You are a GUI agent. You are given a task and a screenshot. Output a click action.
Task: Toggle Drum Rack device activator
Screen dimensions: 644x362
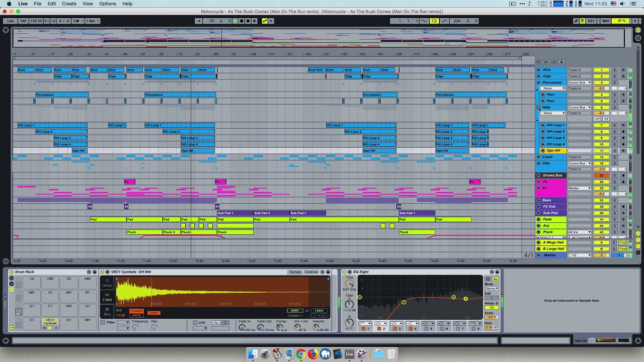[x=12, y=272]
